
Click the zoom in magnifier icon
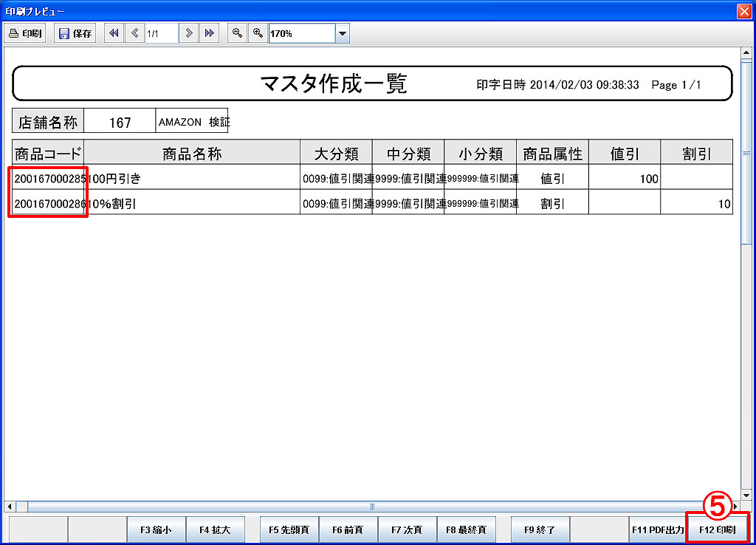[x=258, y=33]
